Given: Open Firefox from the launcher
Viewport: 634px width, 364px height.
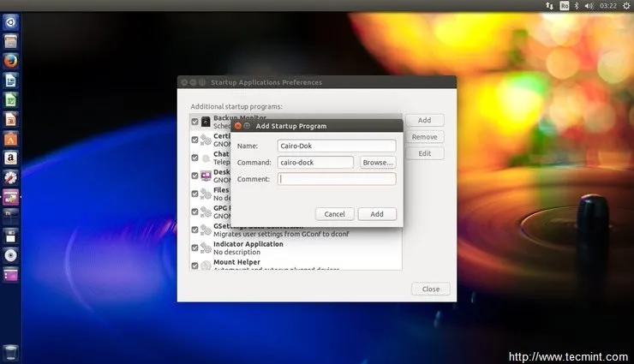Looking at the screenshot, I should pos(11,61).
